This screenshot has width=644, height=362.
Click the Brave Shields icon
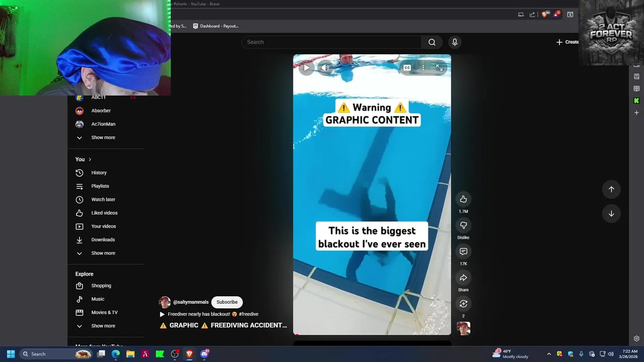(x=544, y=15)
